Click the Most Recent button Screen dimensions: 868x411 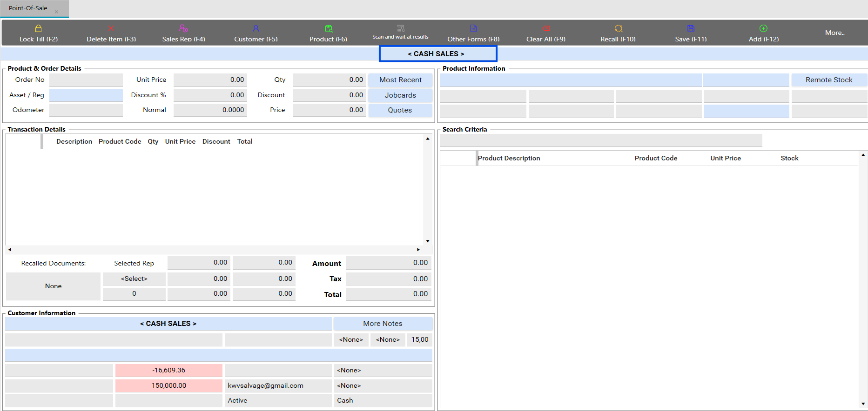pos(400,80)
